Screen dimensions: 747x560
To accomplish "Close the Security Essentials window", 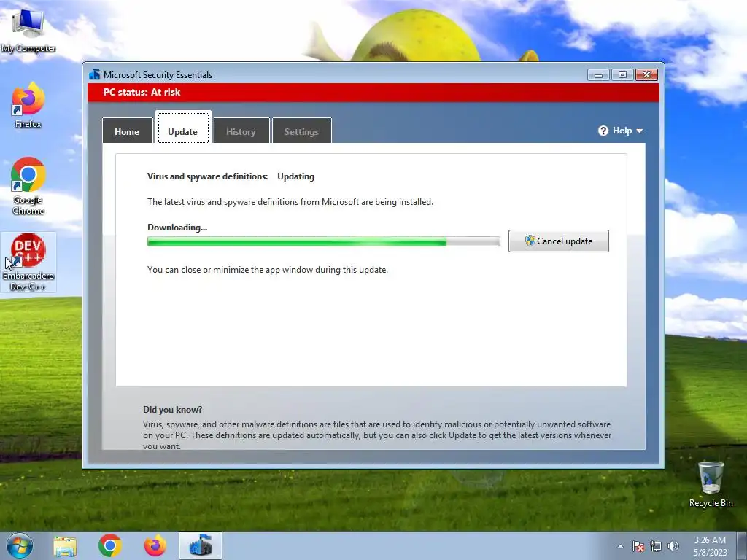I will click(646, 75).
